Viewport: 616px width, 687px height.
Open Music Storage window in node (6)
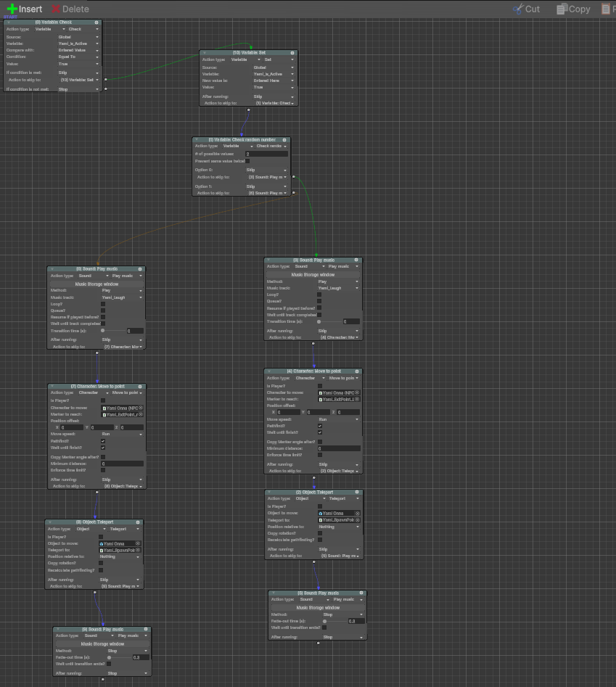(x=96, y=284)
